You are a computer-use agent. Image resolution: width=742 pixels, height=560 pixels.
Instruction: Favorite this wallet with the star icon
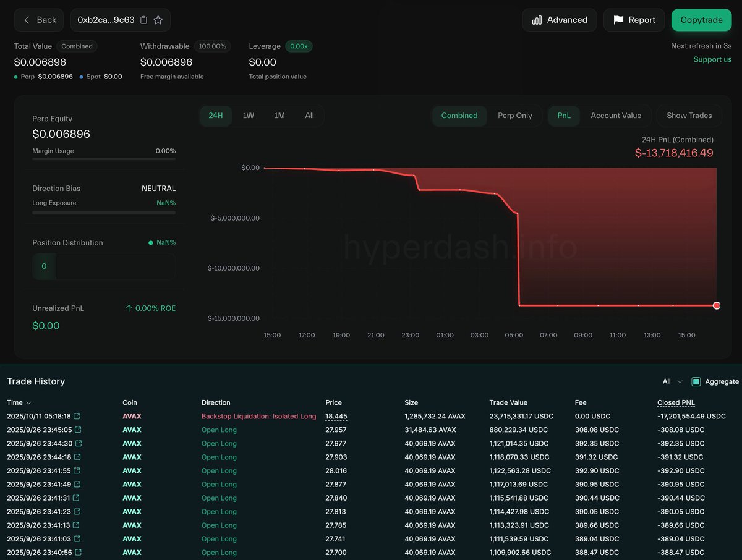click(x=158, y=20)
